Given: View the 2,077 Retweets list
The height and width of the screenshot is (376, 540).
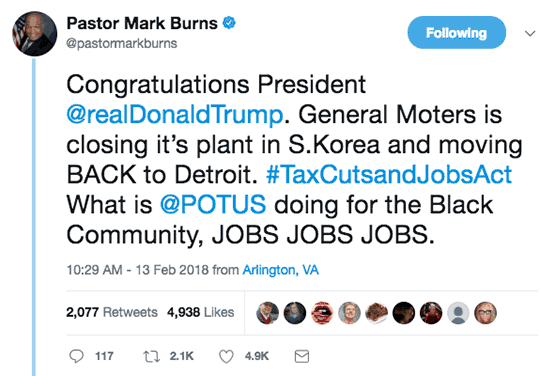Looking at the screenshot, I should click(x=112, y=312).
